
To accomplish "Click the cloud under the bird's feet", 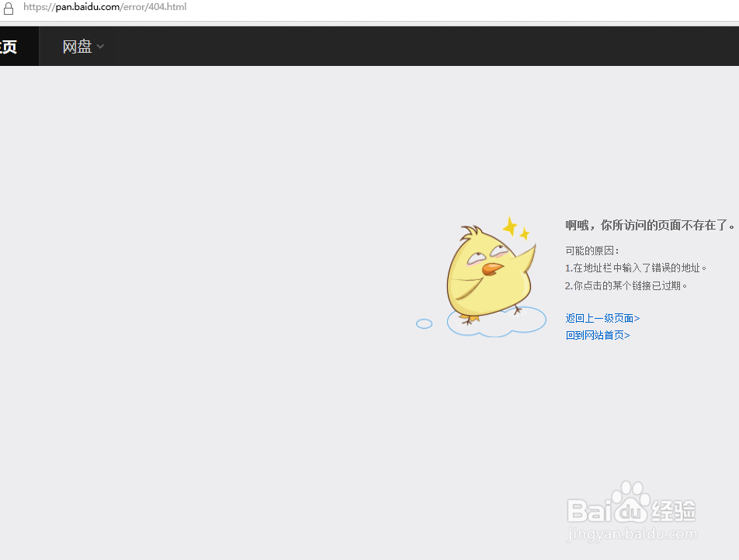I will [495, 322].
